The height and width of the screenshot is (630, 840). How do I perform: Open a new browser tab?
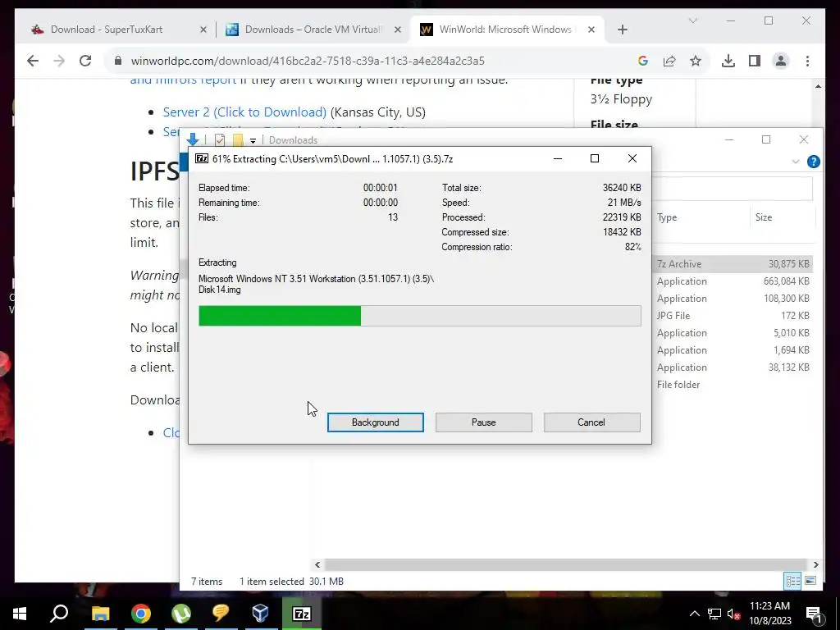pyautogui.click(x=622, y=30)
